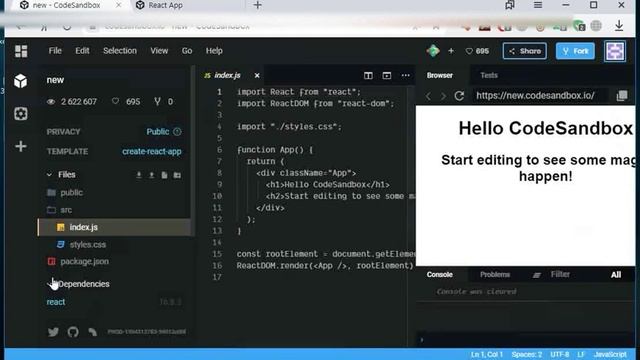Collapse the src folder
The width and height of the screenshot is (640, 360).
60,210
